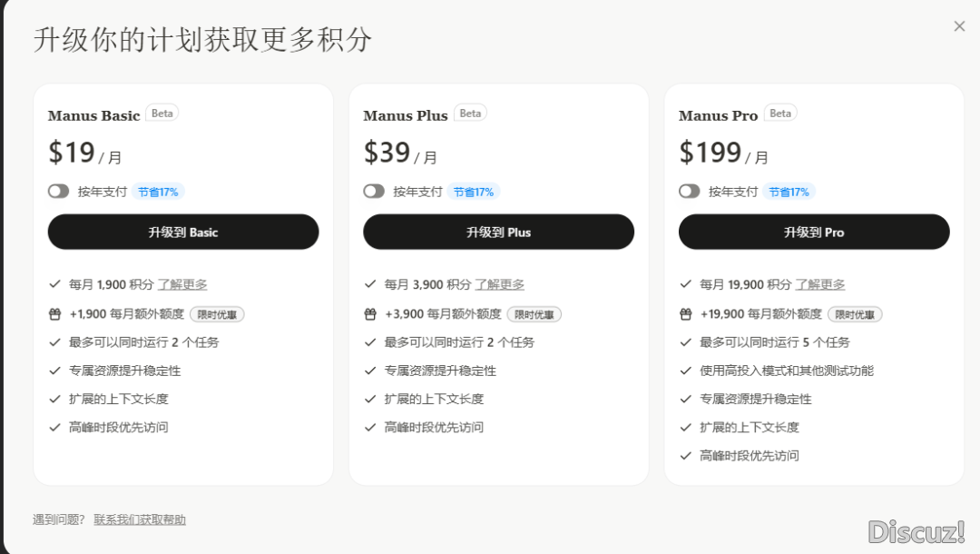Open 了解更多 link for 19,900 积分

click(820, 284)
